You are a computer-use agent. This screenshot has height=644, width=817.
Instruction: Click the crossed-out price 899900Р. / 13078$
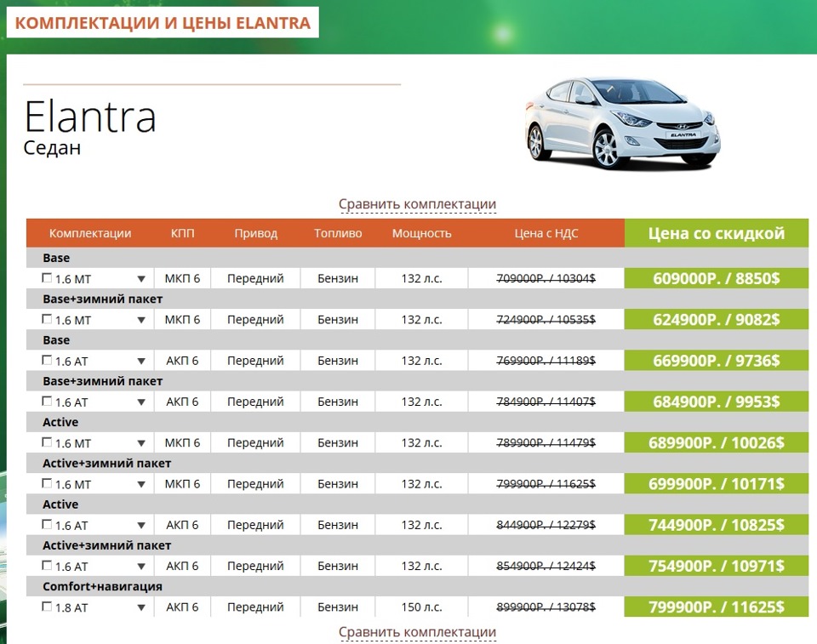click(x=546, y=607)
